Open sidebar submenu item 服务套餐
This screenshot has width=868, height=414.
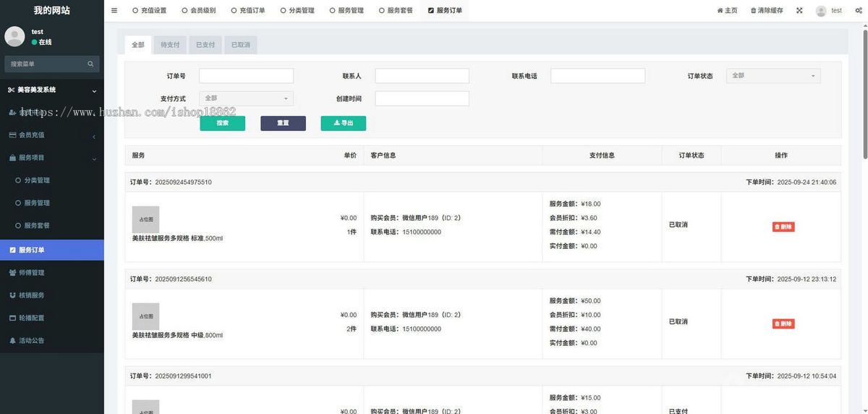52,226
